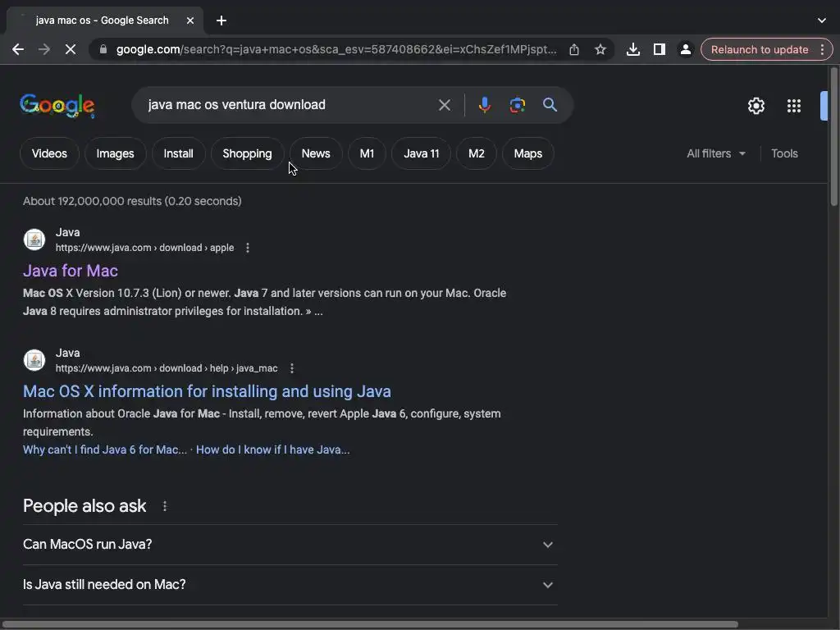Open Google quick settings gear
This screenshot has width=840, height=630.
pyautogui.click(x=756, y=106)
